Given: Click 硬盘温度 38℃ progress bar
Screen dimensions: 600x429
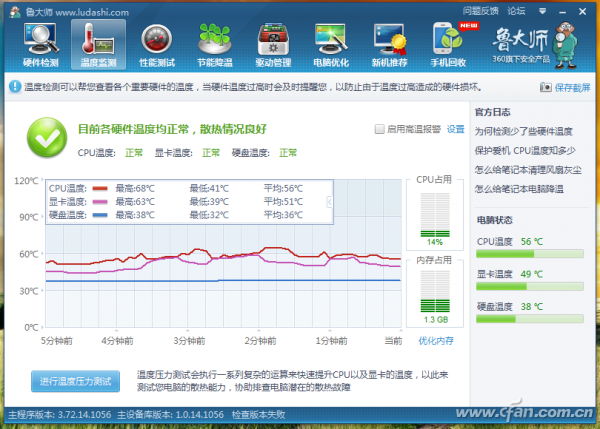Looking at the screenshot, I should click(530, 319).
